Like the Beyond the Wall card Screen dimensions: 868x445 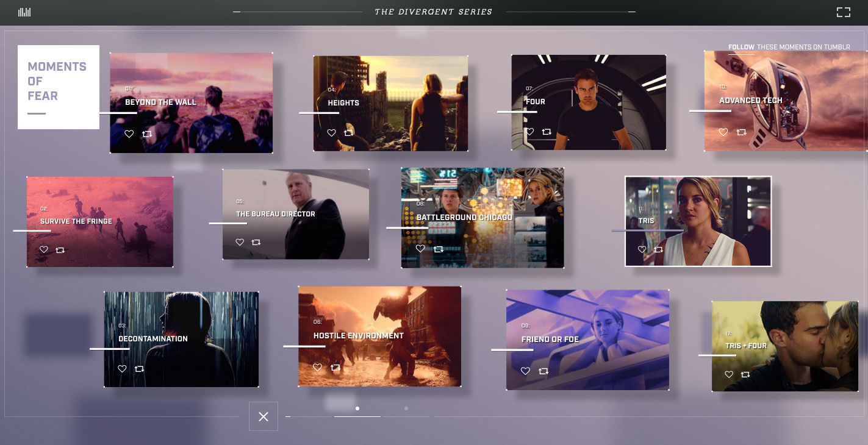pos(129,134)
